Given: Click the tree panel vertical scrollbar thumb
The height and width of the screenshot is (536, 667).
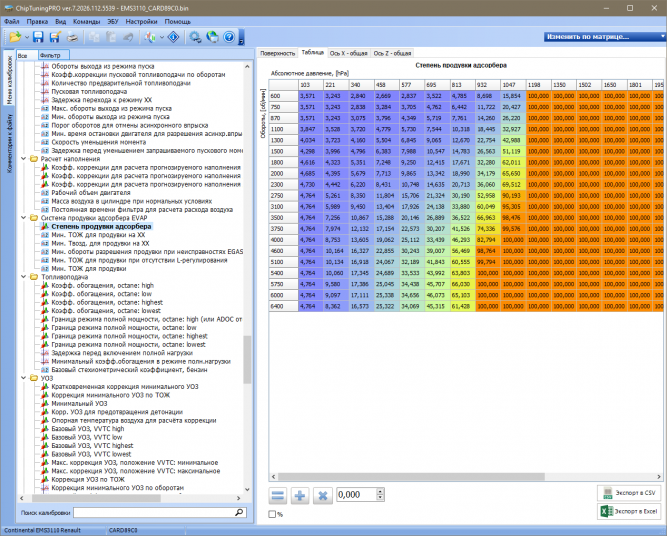Looking at the screenshot, I should (247, 360).
